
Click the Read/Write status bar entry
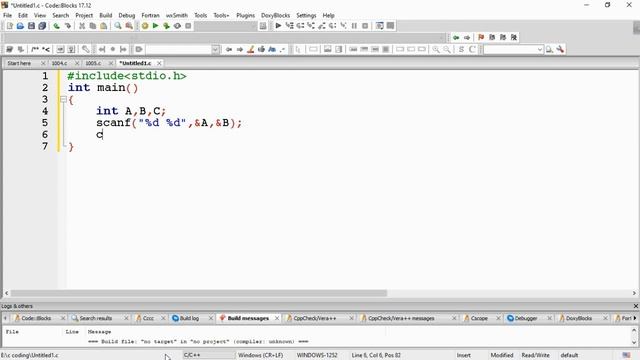click(x=535, y=355)
